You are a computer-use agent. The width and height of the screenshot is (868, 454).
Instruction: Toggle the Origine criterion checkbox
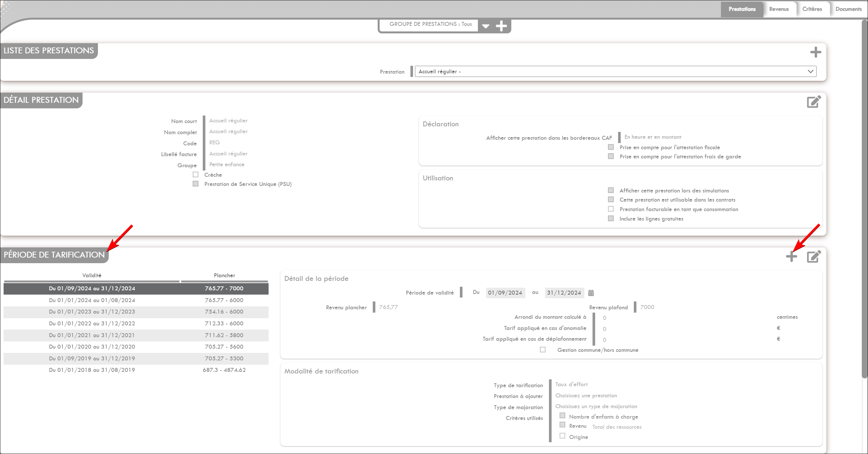(x=562, y=435)
